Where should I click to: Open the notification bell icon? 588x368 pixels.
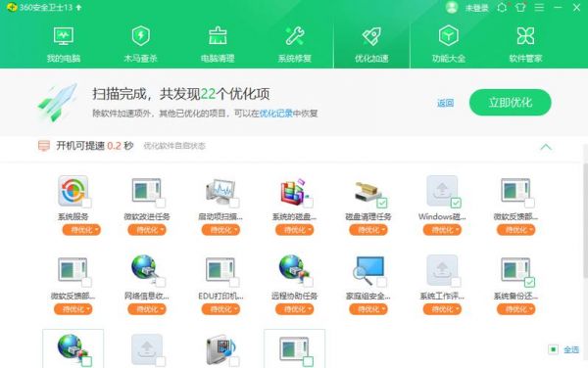(502, 8)
